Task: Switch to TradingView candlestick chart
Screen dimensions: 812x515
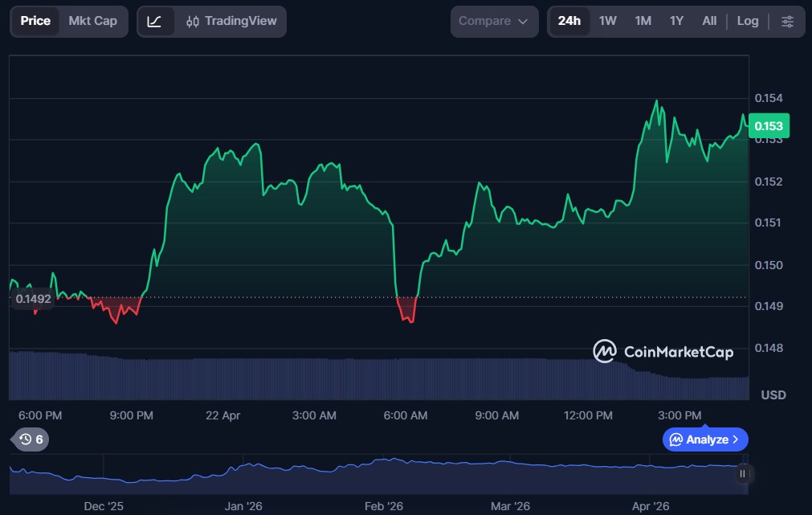Action: [x=231, y=22]
